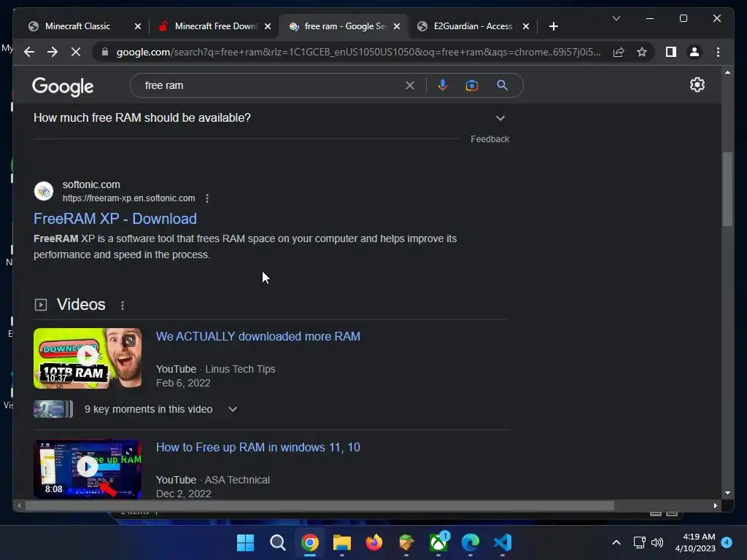Open a new browser tab
Screen dimensions: 747x560
coord(553,26)
